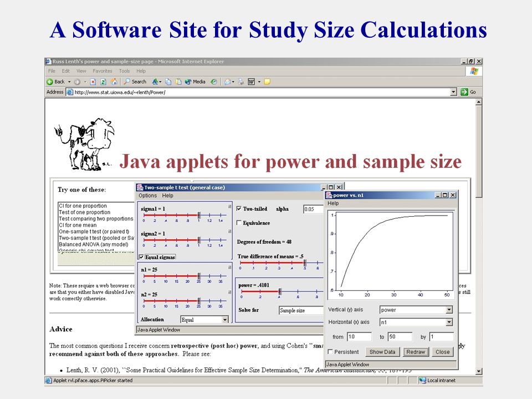Click the Edit with Word toolbar icon
The image size is (532, 399).
point(252,82)
